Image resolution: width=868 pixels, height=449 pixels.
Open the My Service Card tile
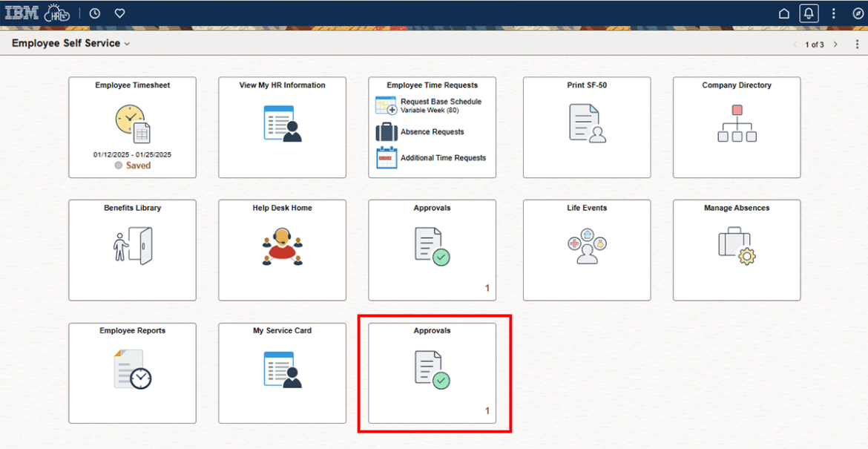tap(282, 373)
